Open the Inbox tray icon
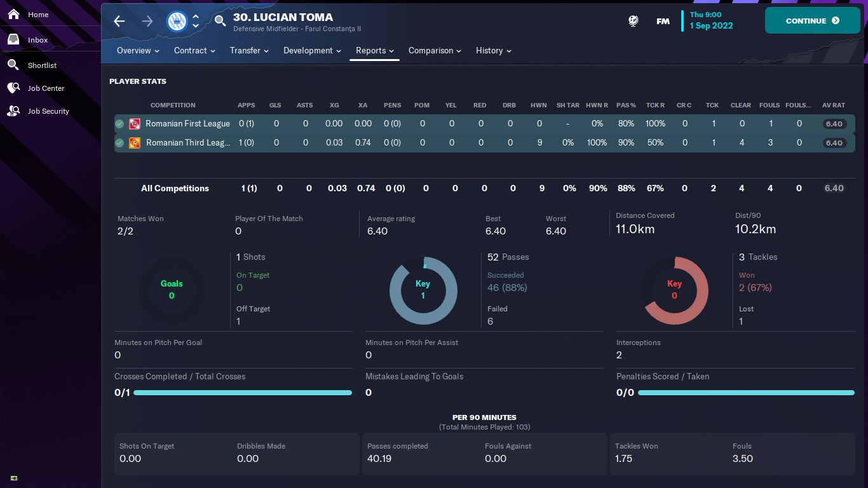The image size is (868, 488). 13,40
